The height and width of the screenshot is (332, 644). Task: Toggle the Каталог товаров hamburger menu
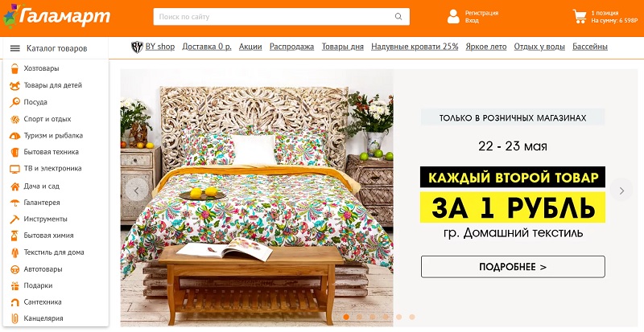15,48
